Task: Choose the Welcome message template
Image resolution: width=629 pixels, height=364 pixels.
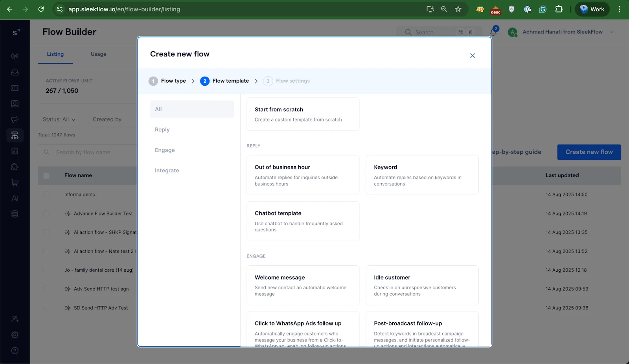Action: [x=303, y=285]
